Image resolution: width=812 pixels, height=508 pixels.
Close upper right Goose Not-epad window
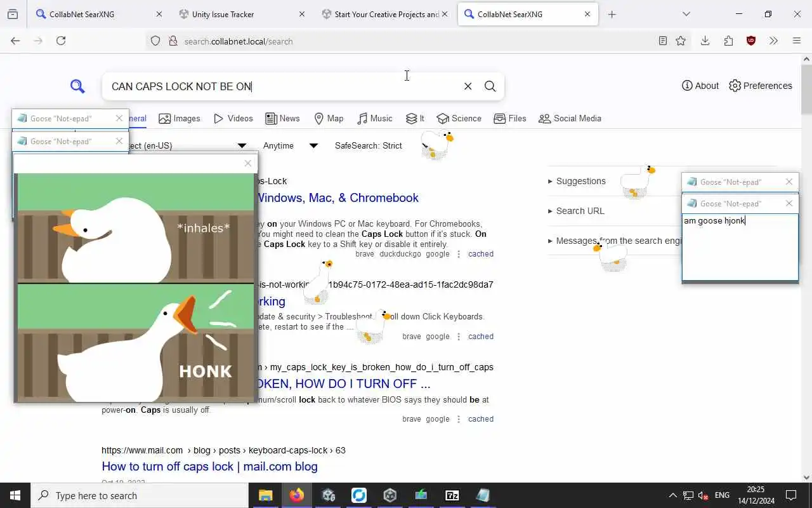[x=789, y=182]
